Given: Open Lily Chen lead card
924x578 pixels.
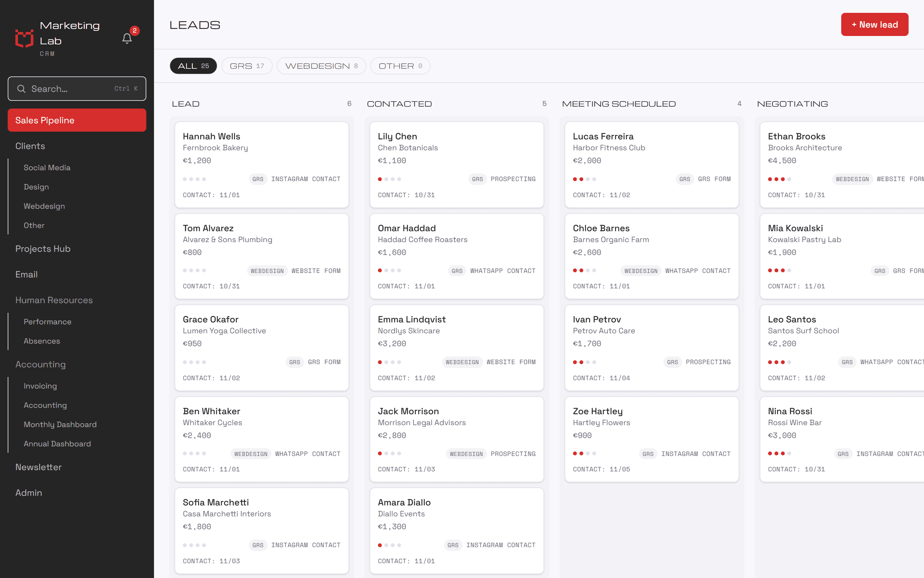Looking at the screenshot, I should [x=457, y=165].
